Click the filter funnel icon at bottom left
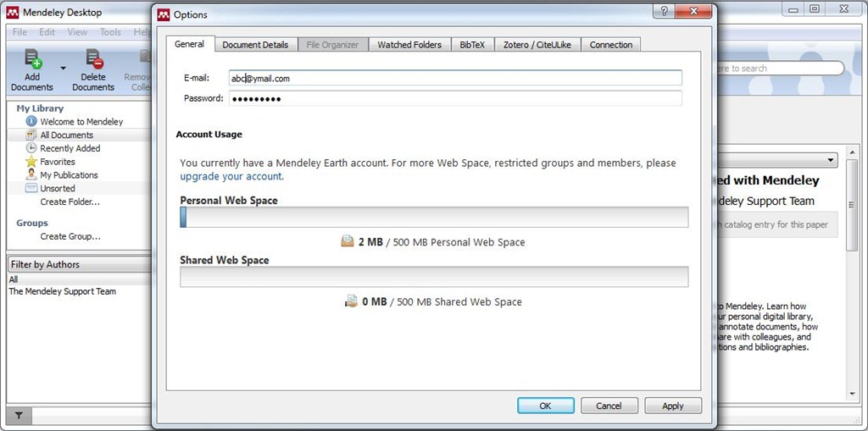 point(19,415)
